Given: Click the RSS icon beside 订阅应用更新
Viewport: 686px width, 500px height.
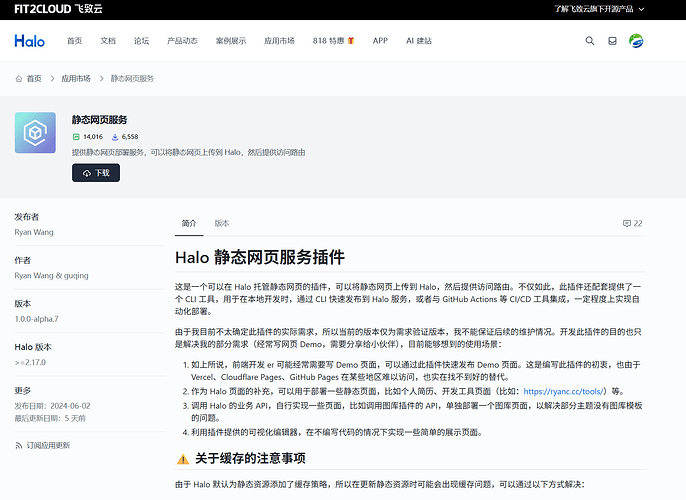Looking at the screenshot, I should click(x=18, y=445).
